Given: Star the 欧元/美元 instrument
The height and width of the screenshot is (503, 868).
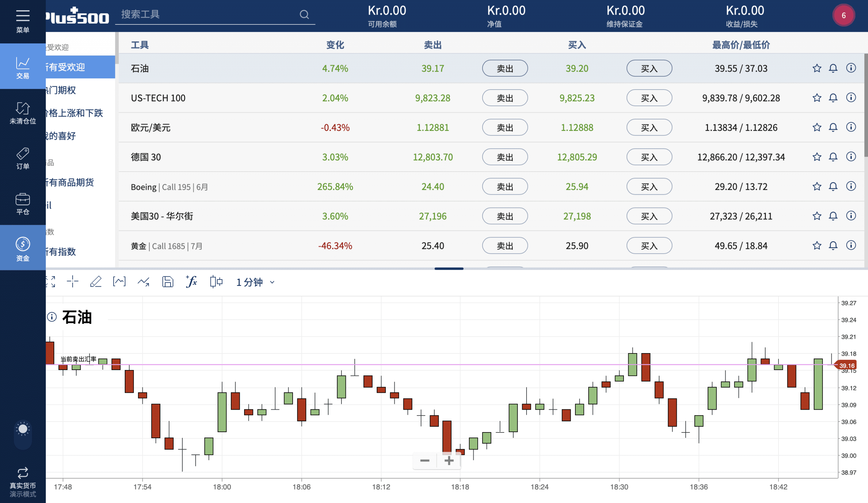Looking at the screenshot, I should coord(817,128).
